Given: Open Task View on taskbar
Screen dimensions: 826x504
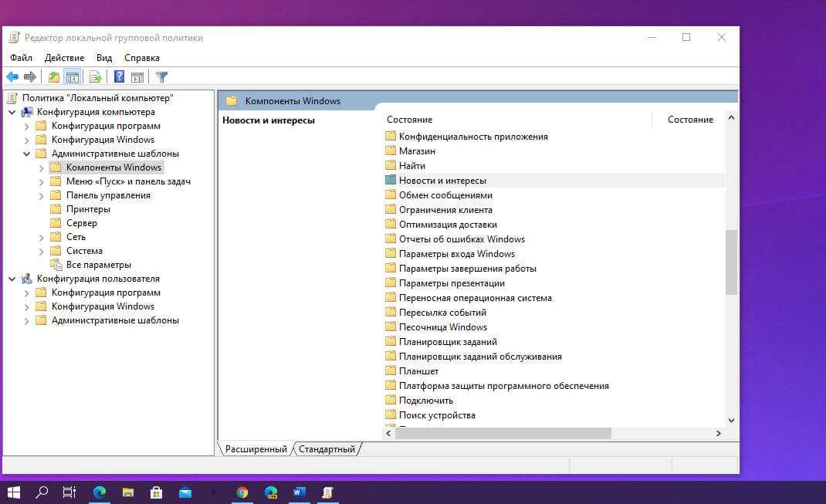Looking at the screenshot, I should [x=69, y=492].
